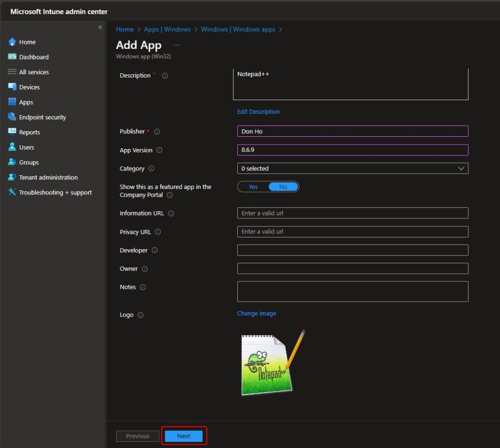Image resolution: width=500 pixels, height=448 pixels.
Task: Click the Notepad++ logo thumbnail
Action: (273, 363)
